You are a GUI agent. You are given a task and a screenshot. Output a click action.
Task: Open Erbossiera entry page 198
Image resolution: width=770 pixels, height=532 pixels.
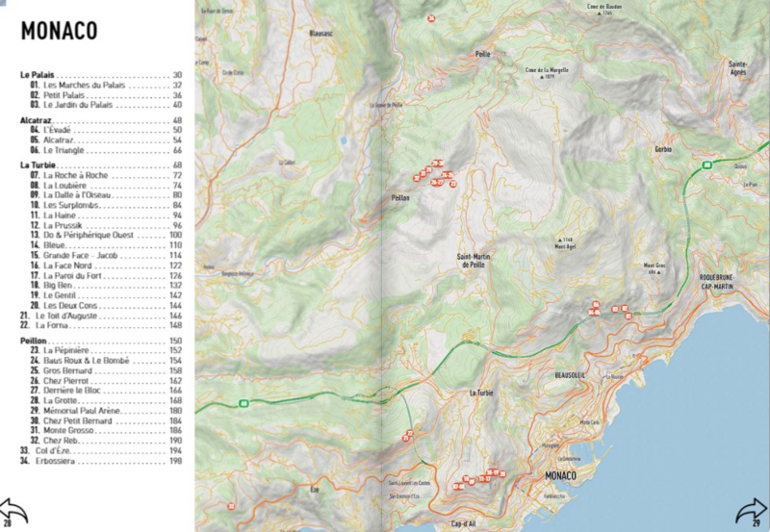(101, 461)
